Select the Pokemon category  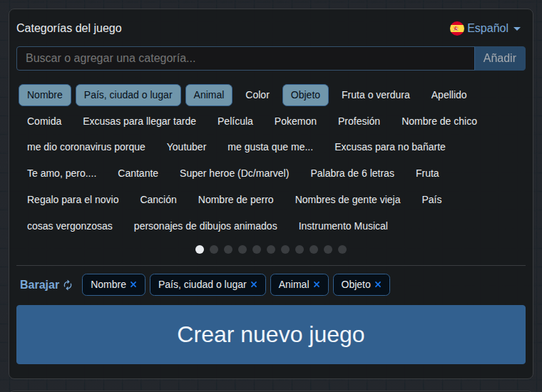click(x=295, y=121)
